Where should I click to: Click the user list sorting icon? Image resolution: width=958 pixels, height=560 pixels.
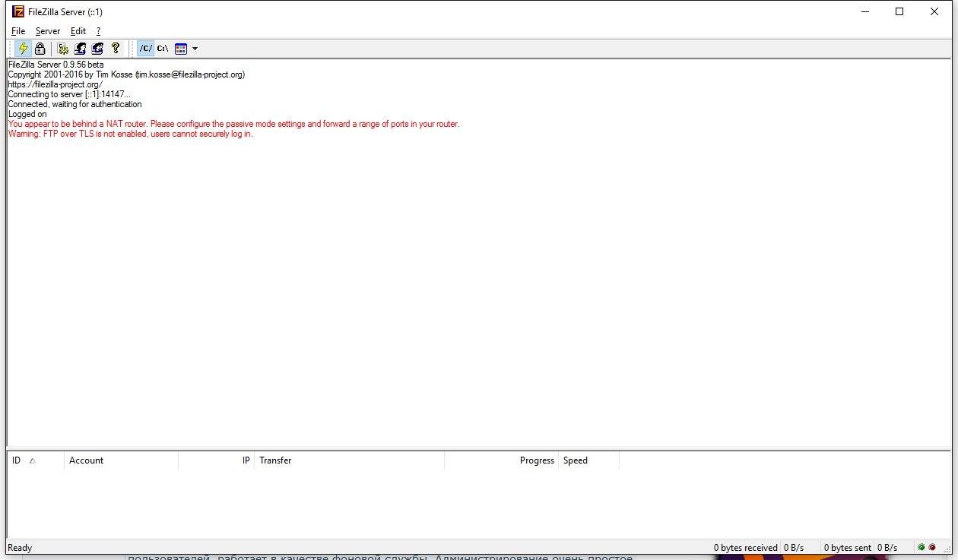(181, 49)
